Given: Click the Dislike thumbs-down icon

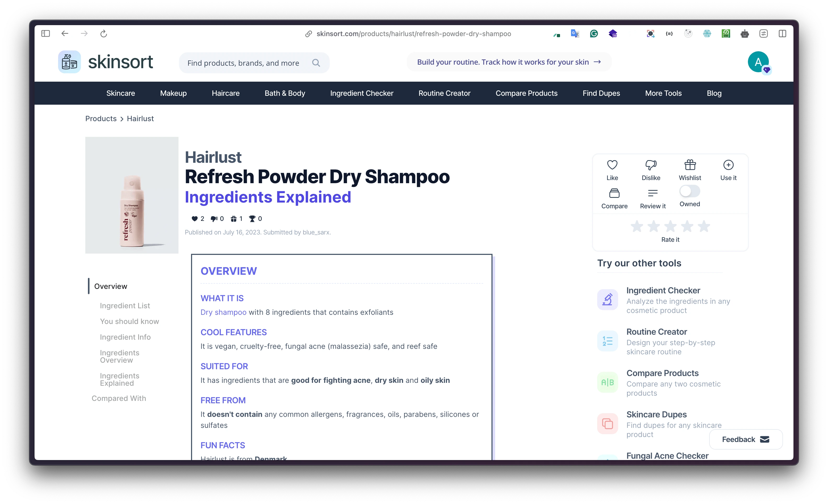Looking at the screenshot, I should pyautogui.click(x=651, y=165).
